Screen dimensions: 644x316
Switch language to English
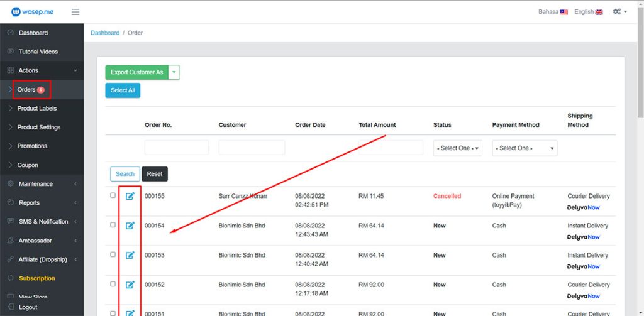(x=588, y=12)
